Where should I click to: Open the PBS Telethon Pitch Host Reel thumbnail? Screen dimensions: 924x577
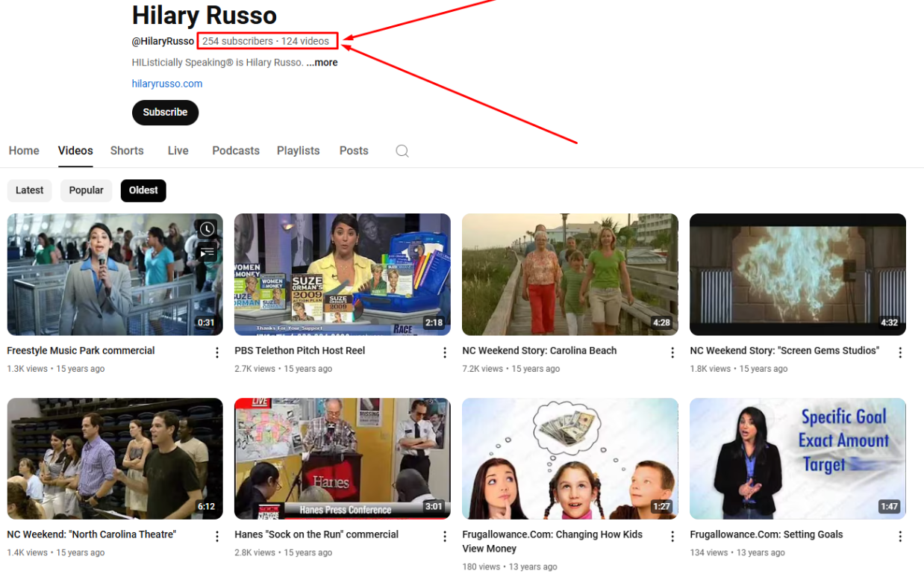[342, 274]
